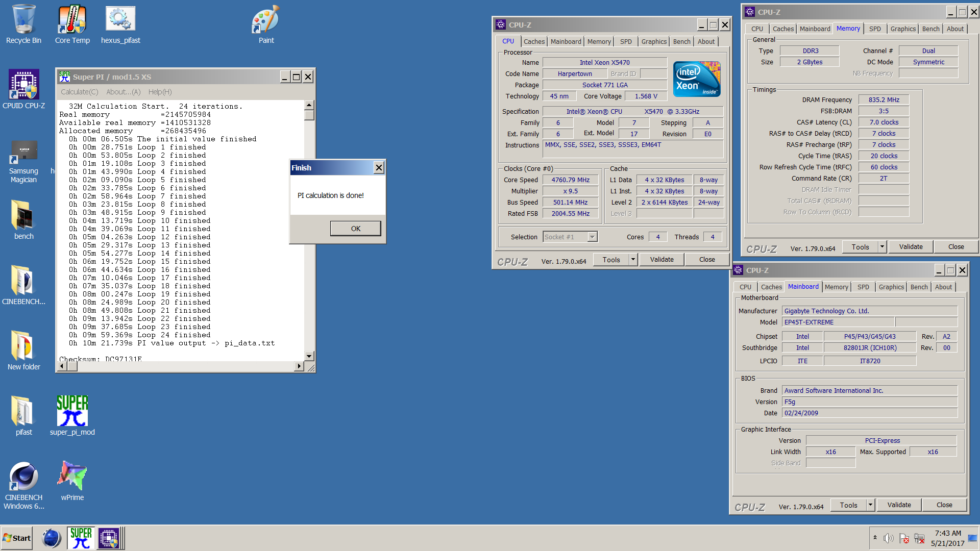The width and height of the screenshot is (980, 551).
Task: Click the Core Speed value 4760.79 MHz
Action: 570,180
